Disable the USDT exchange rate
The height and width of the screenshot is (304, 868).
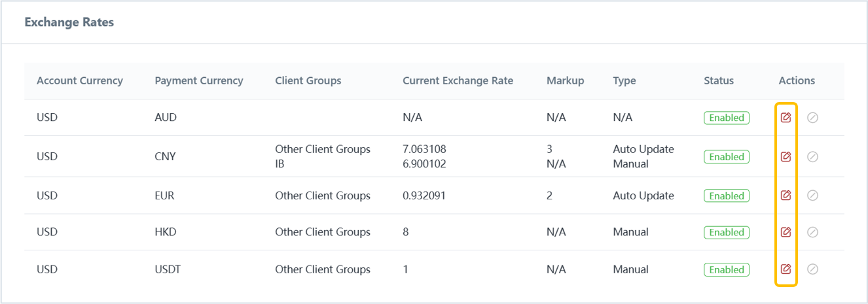[813, 269]
